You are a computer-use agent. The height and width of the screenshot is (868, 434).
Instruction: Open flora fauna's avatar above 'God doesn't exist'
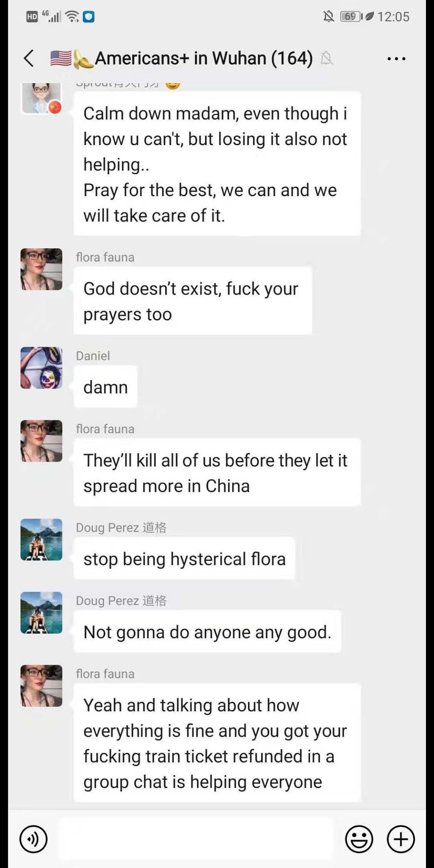click(x=41, y=269)
